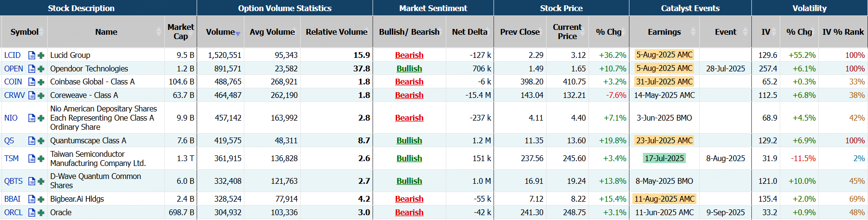Open the ORCL symbol link
Screen dimensions: 868x220
[x=13, y=212]
